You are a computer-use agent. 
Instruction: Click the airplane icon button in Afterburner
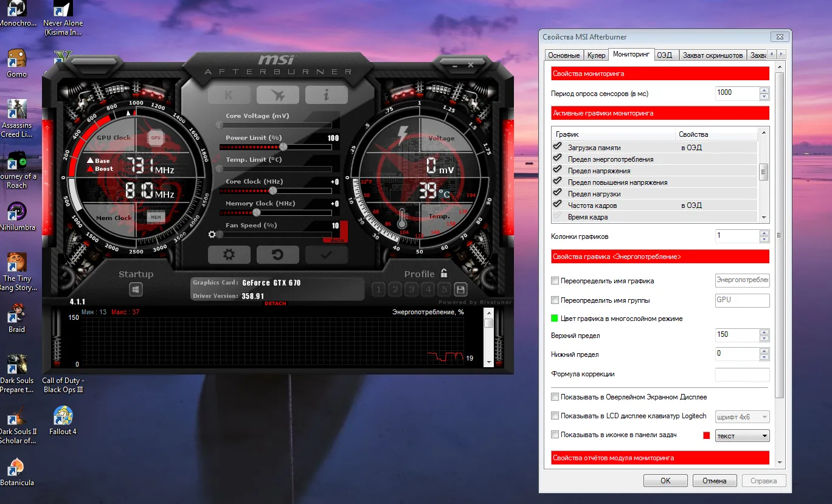tap(277, 95)
